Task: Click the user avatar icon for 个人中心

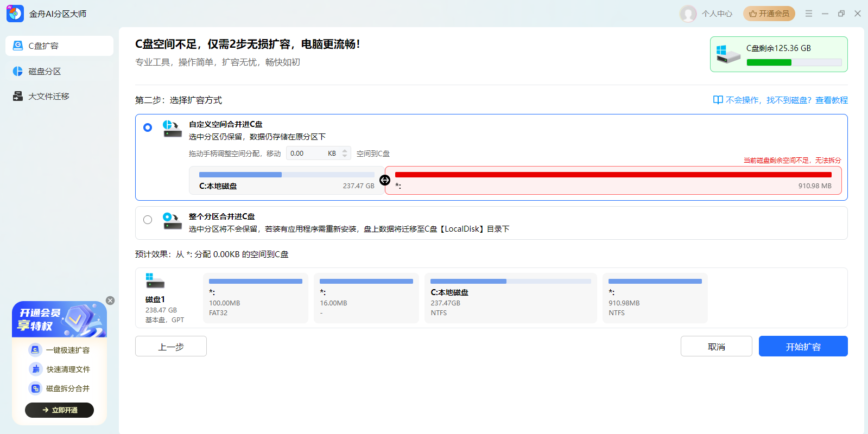Action: pos(688,14)
